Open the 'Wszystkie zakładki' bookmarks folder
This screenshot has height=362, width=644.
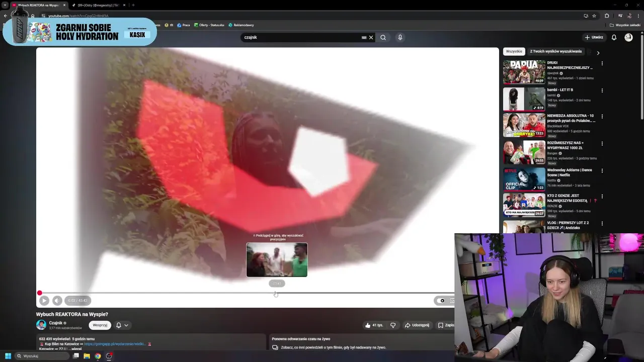click(x=625, y=25)
